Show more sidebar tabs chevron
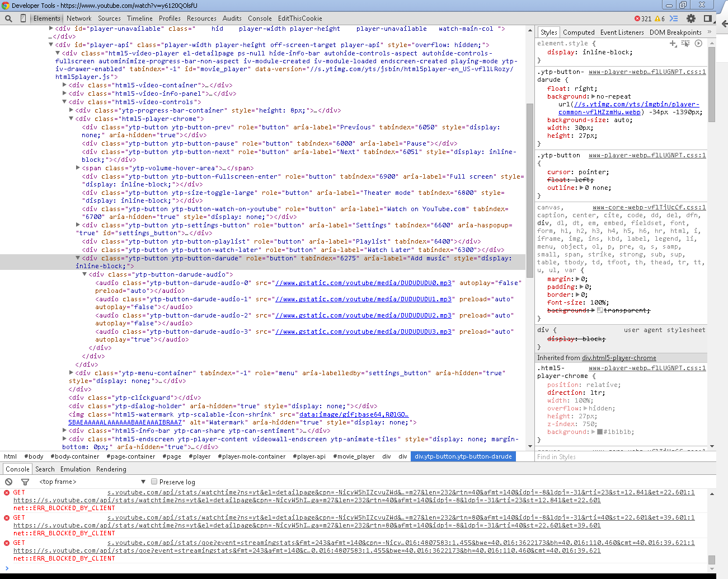Viewport: 728px width, 579px height. (710, 32)
